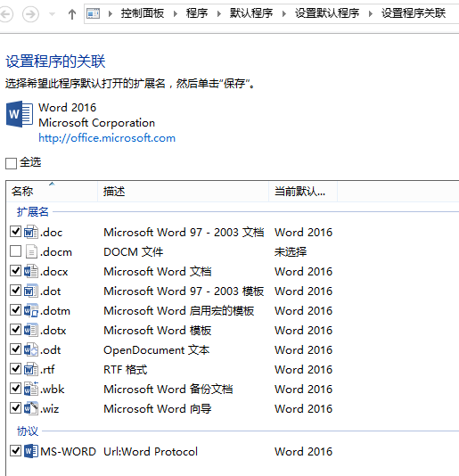Uncheck the .dot extension checkbox
The image size is (459, 476).
(15, 291)
